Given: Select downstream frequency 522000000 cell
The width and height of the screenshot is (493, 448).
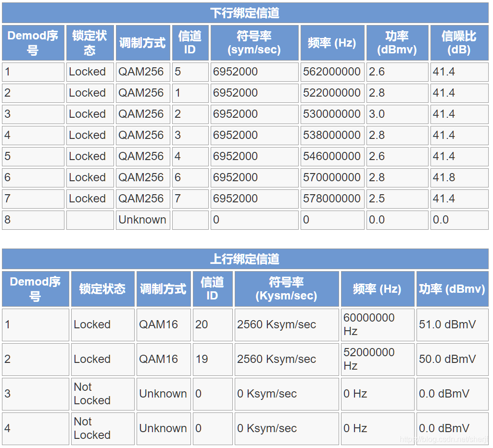Looking at the screenshot, I should click(x=332, y=93).
